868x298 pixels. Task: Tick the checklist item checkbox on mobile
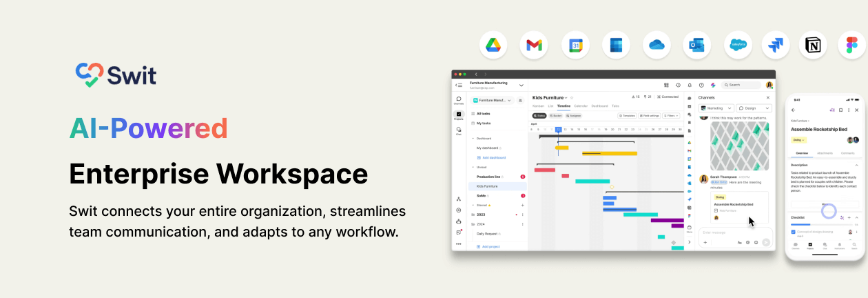click(794, 232)
